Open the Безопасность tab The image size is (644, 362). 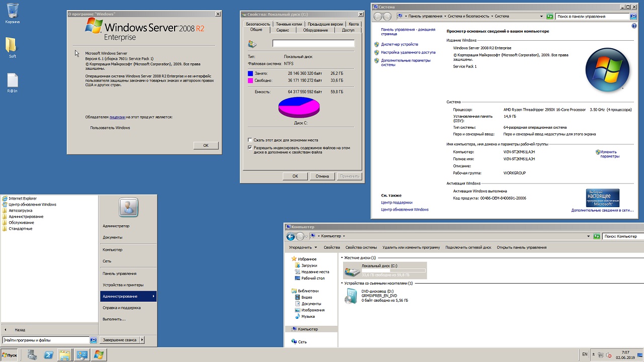coord(258,24)
